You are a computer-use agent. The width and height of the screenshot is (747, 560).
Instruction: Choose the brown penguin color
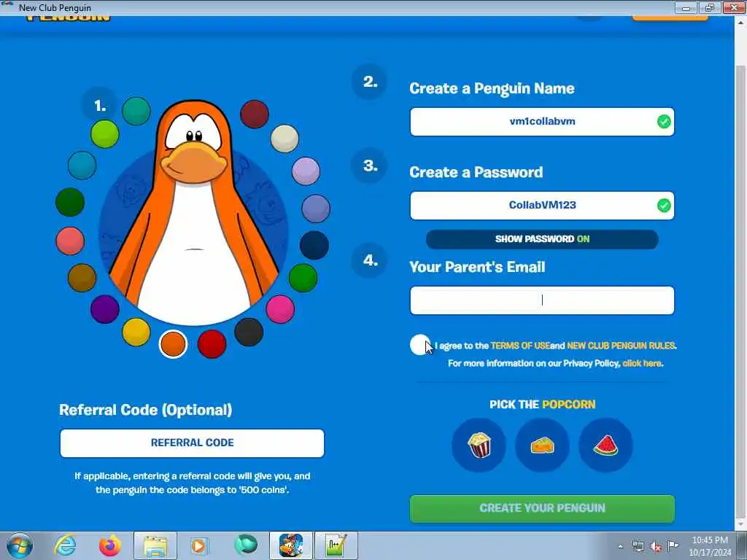pyautogui.click(x=82, y=278)
